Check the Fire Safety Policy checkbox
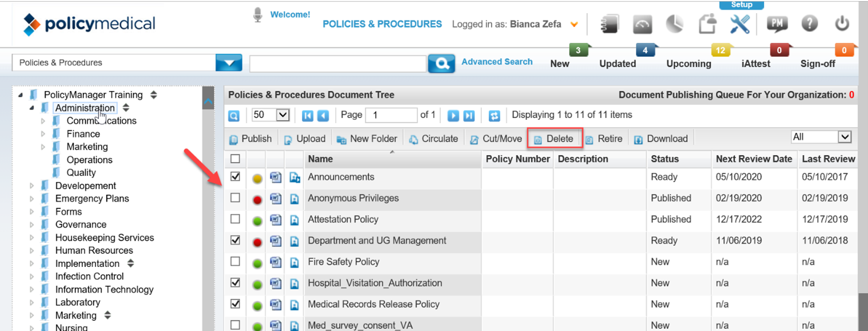Image resolution: width=868 pixels, height=331 pixels. 235,262
